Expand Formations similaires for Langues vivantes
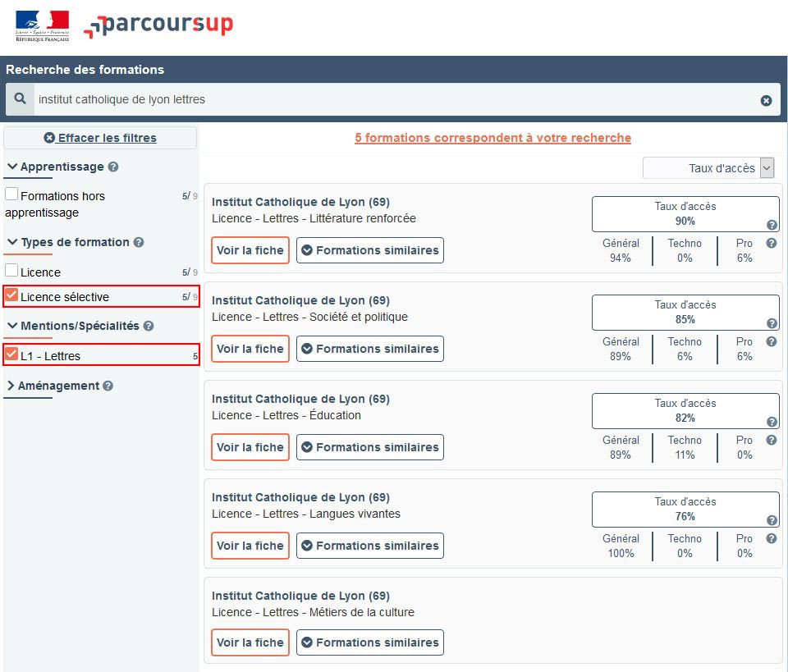The height and width of the screenshot is (672, 788). pyautogui.click(x=370, y=546)
